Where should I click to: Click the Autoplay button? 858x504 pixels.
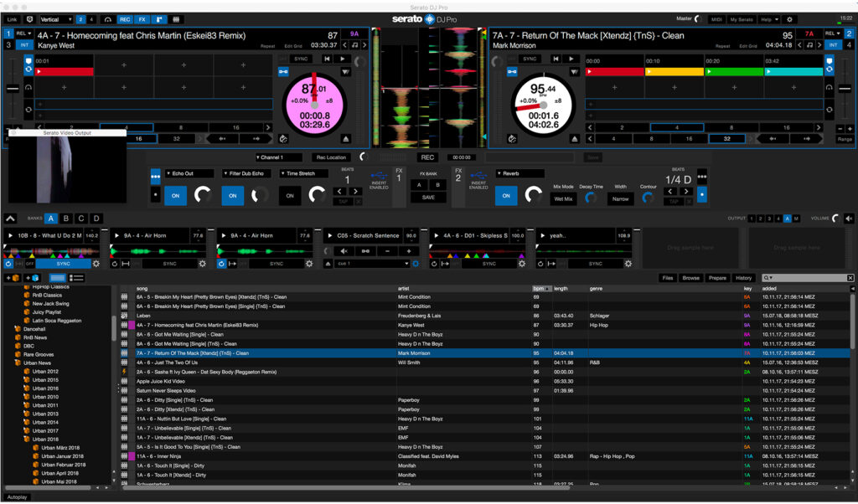(x=17, y=497)
